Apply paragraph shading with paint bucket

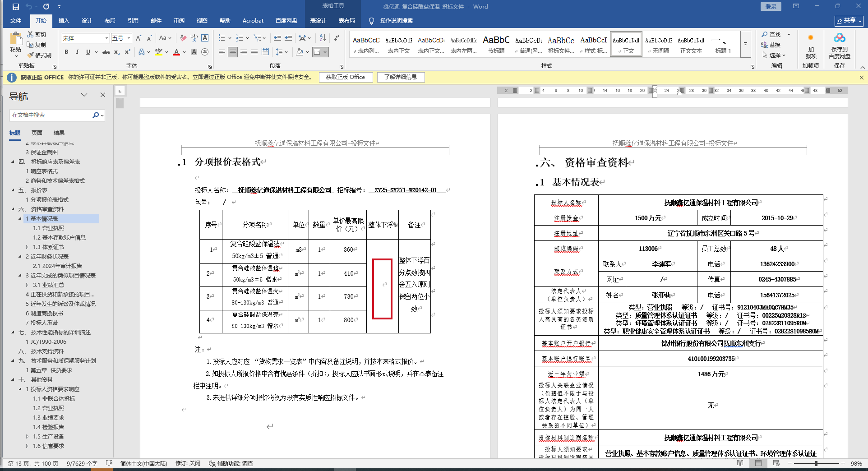(299, 52)
